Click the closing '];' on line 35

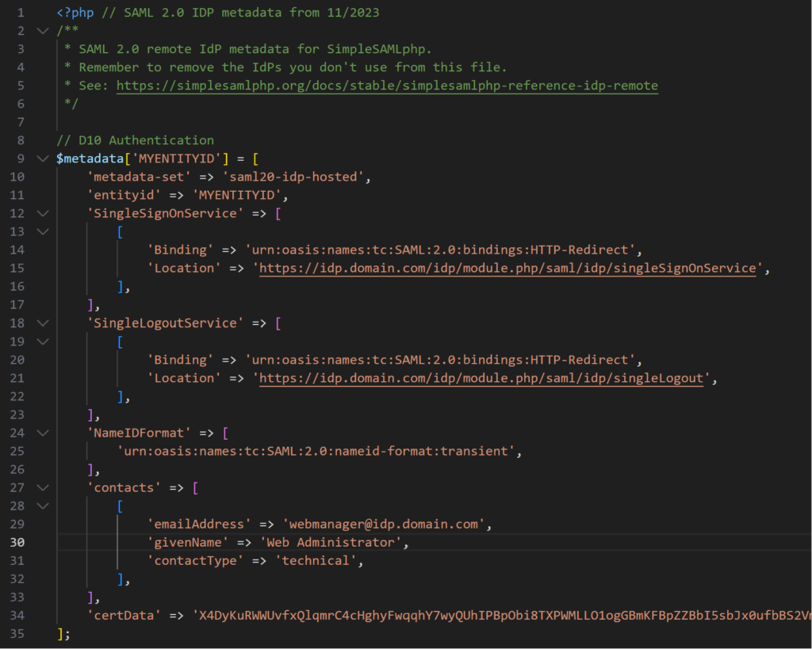coord(63,634)
